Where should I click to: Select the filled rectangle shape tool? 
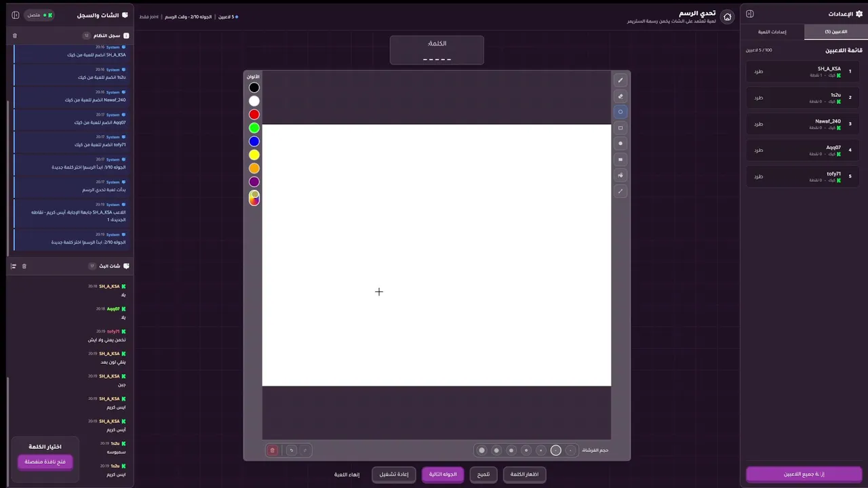[620, 159]
